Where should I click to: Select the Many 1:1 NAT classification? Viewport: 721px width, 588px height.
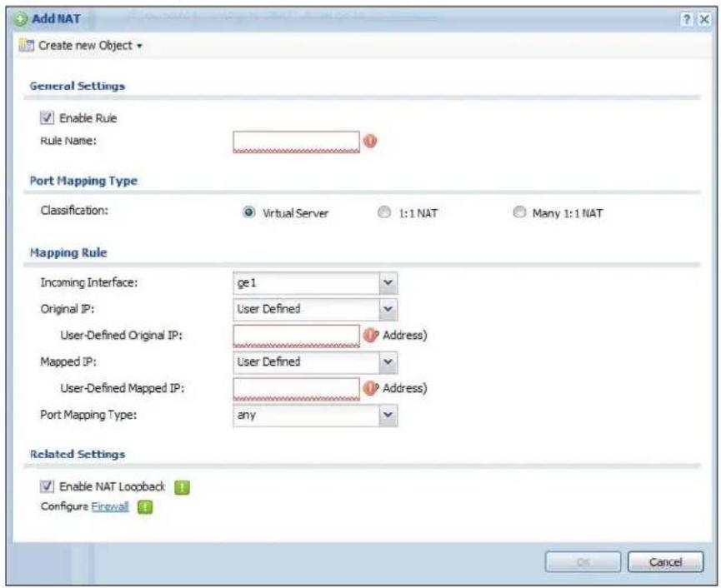coord(519,212)
